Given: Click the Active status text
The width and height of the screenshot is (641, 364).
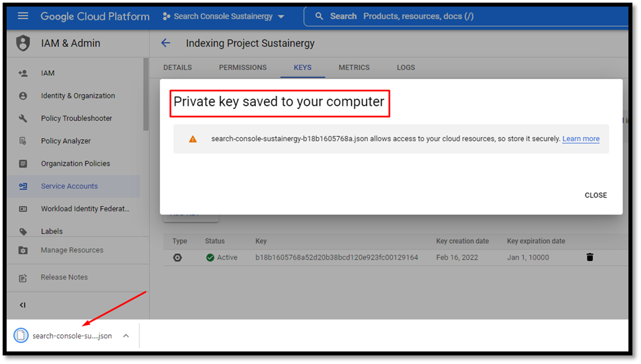Looking at the screenshot, I should click(x=228, y=258).
